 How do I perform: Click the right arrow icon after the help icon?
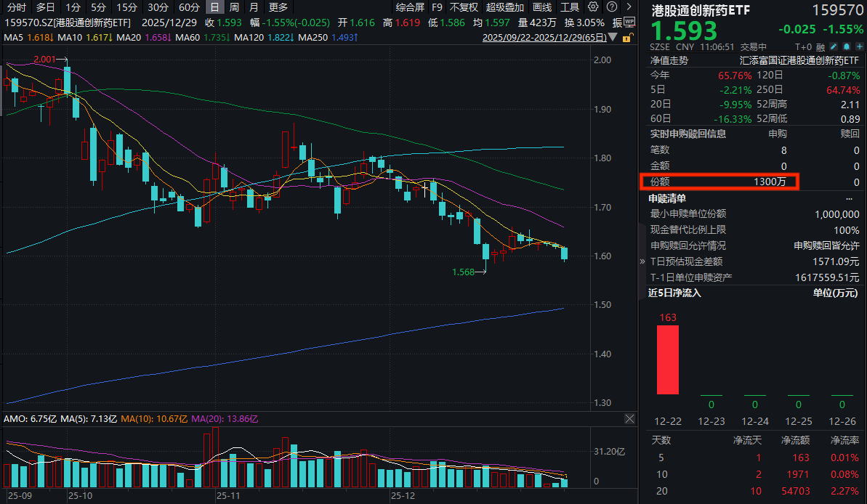tap(628, 7)
